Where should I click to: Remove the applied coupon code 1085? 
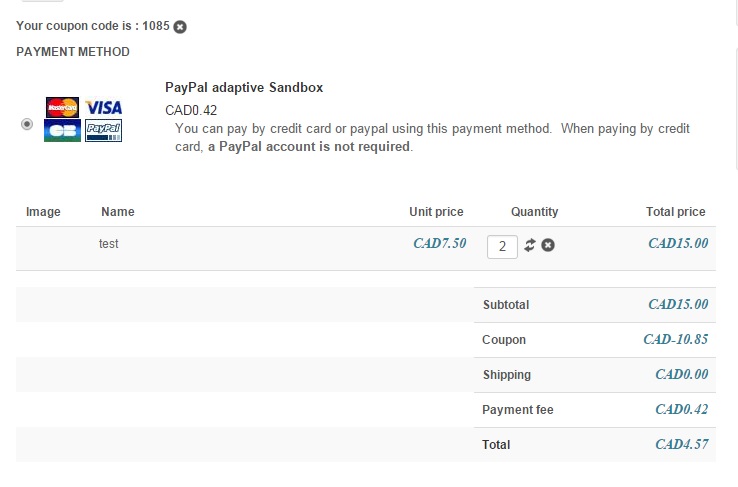coord(179,26)
